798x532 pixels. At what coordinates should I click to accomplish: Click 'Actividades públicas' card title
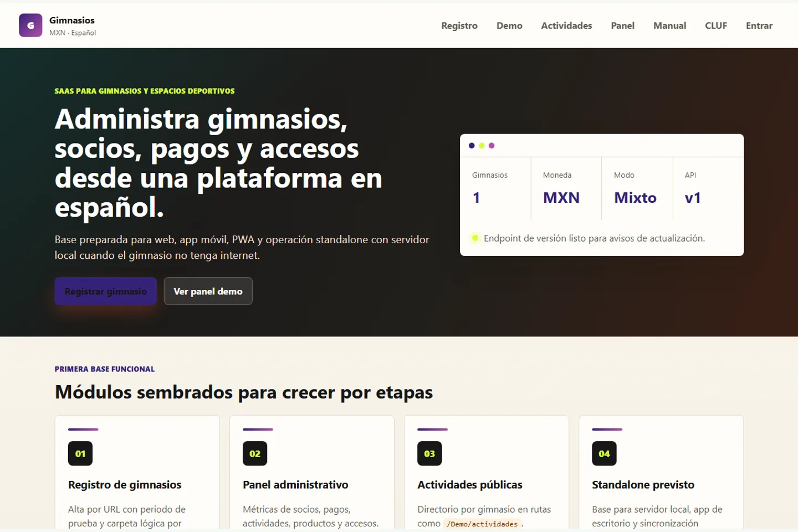(470, 485)
